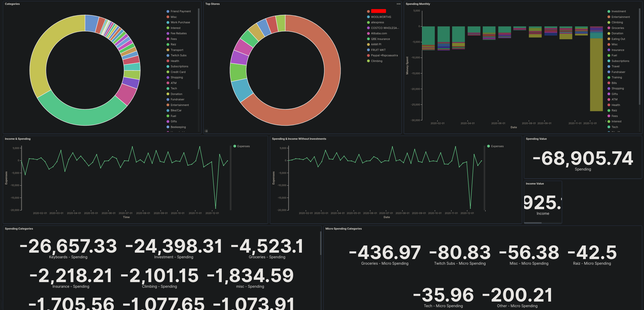The image size is (644, 310).
Task: Click the -80.83 Twitch Subs micro metric
Action: [x=460, y=253]
